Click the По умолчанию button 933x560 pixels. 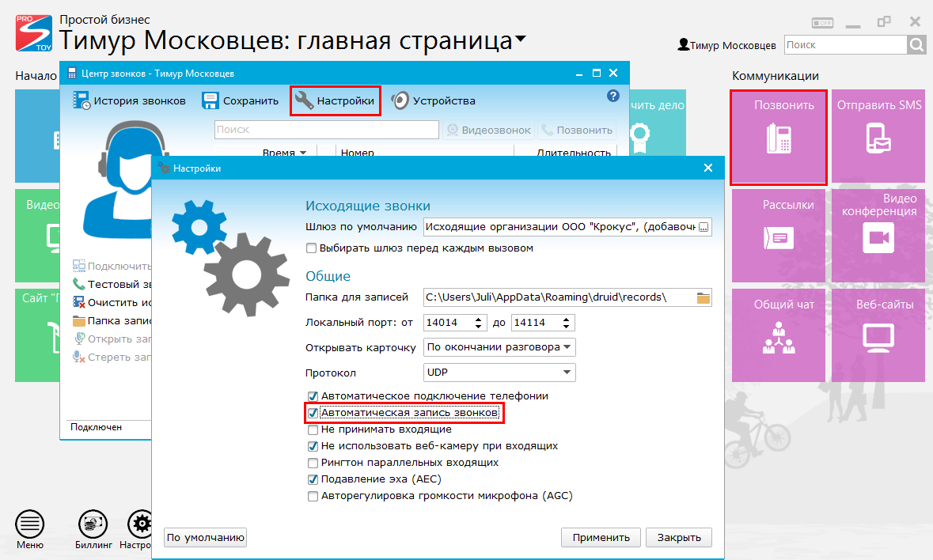(206, 537)
